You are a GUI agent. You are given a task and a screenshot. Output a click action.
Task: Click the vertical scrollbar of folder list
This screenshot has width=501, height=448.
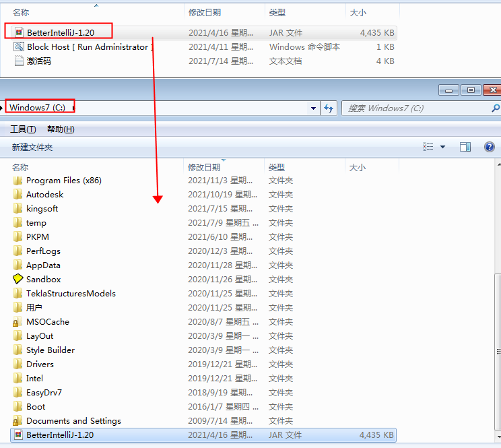498,350
